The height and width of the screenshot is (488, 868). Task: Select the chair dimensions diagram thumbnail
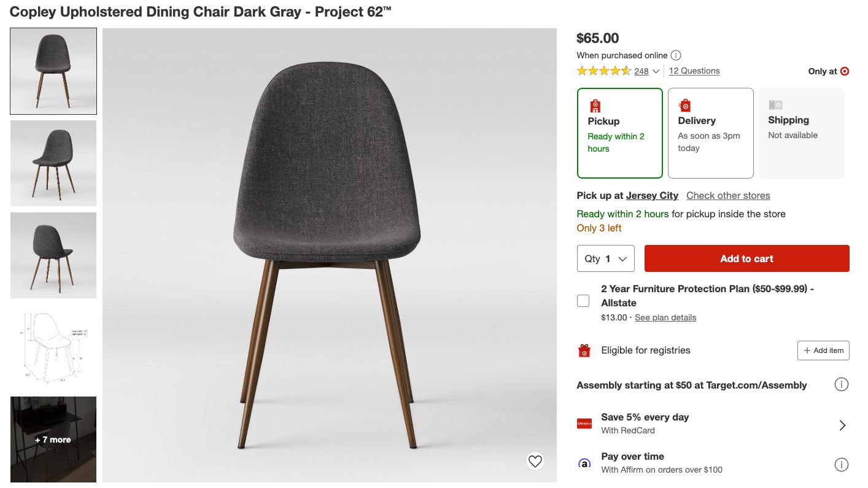pyautogui.click(x=53, y=347)
